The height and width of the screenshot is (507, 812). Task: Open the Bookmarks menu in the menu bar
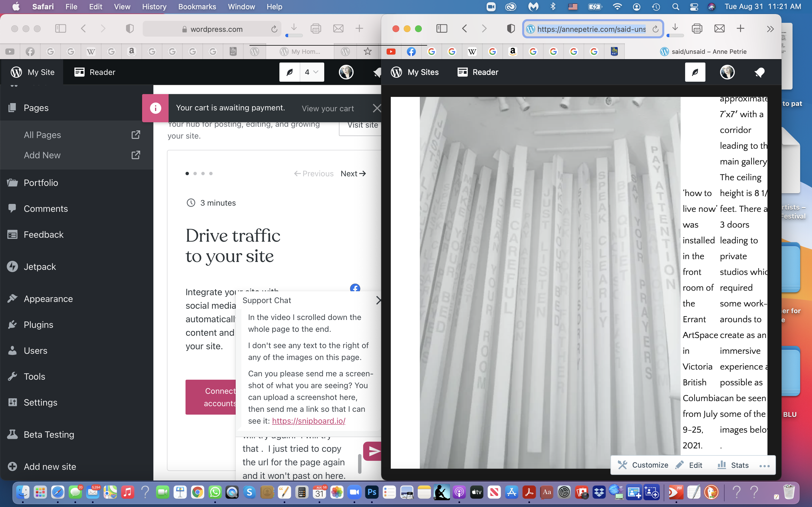pos(197,7)
